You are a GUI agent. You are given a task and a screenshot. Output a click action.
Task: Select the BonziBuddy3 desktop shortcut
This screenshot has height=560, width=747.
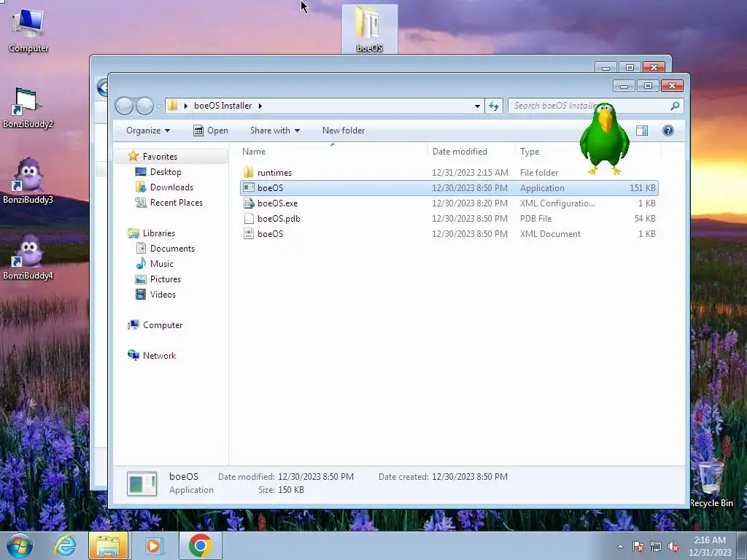point(28,182)
